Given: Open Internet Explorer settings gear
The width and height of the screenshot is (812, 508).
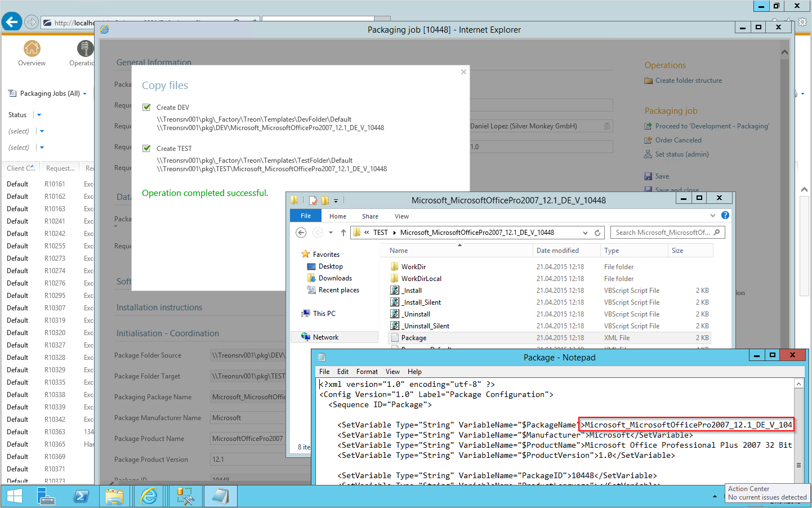Looking at the screenshot, I should (802, 22).
